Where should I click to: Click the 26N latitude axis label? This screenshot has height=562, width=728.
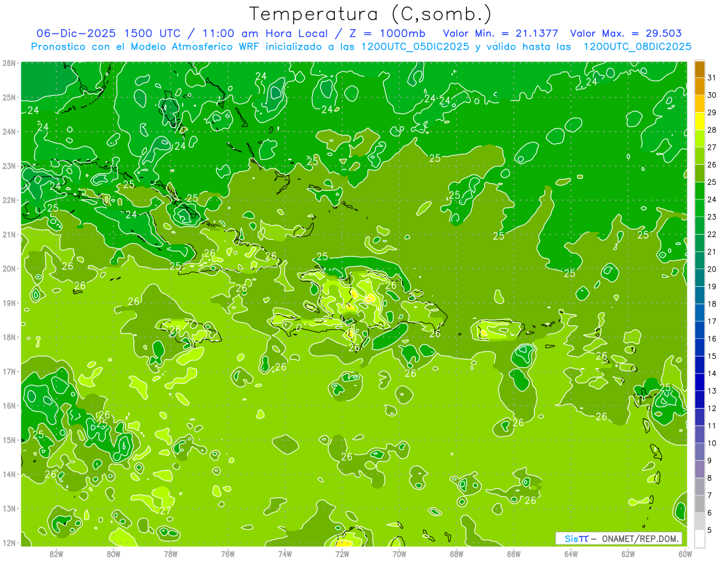pos(8,63)
